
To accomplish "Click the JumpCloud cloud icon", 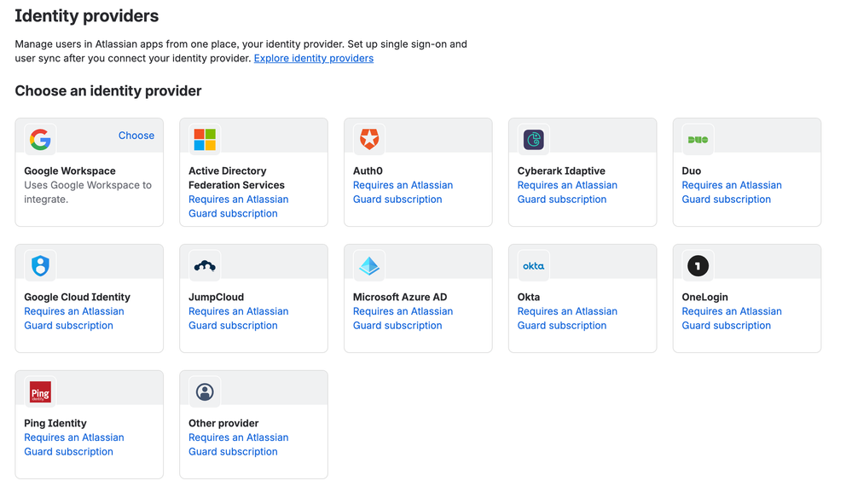I will click(x=205, y=265).
